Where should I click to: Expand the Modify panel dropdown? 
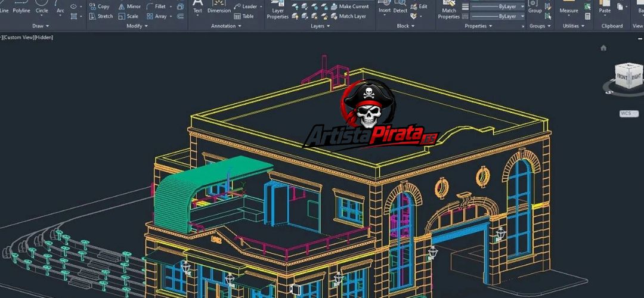(137, 26)
